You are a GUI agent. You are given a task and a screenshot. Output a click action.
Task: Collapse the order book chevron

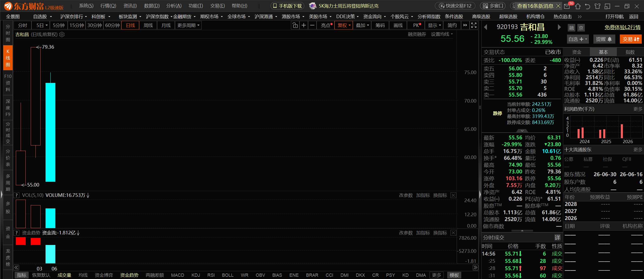[x=522, y=131]
